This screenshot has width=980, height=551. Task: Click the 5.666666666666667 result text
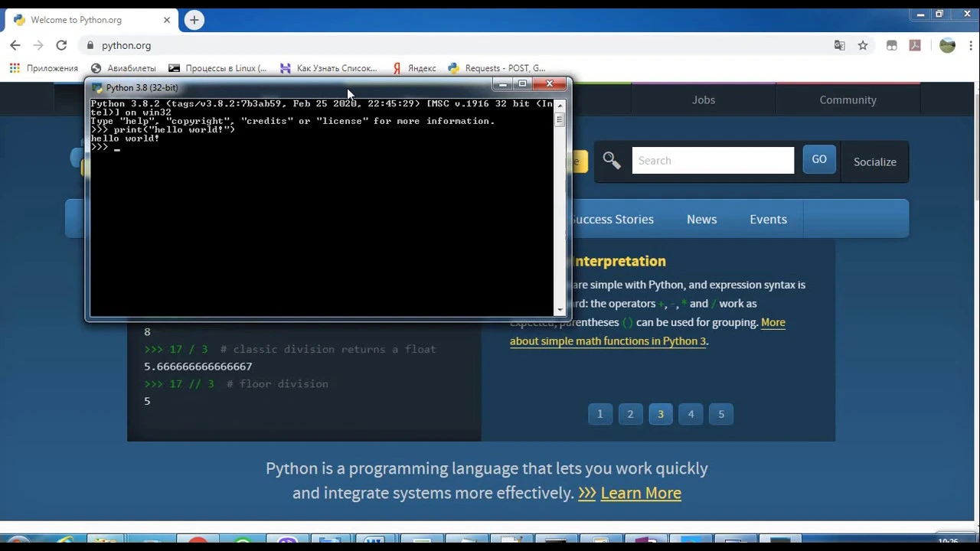198,367
